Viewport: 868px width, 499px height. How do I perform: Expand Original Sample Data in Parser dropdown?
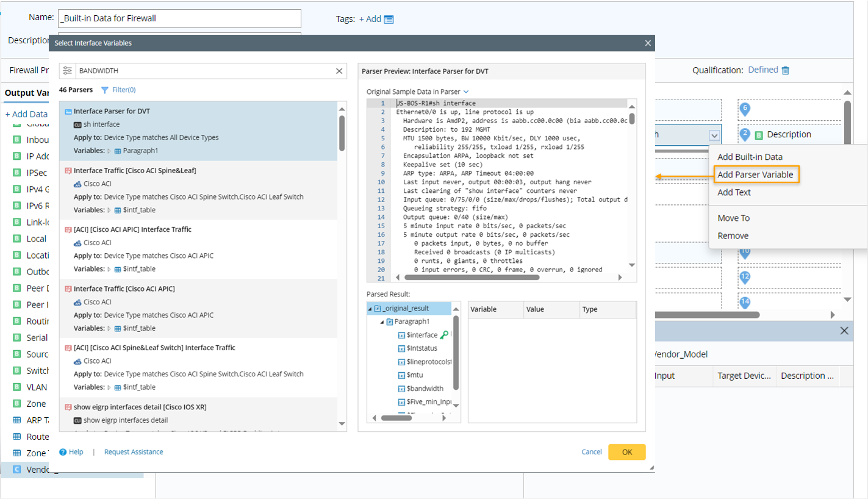466,92
